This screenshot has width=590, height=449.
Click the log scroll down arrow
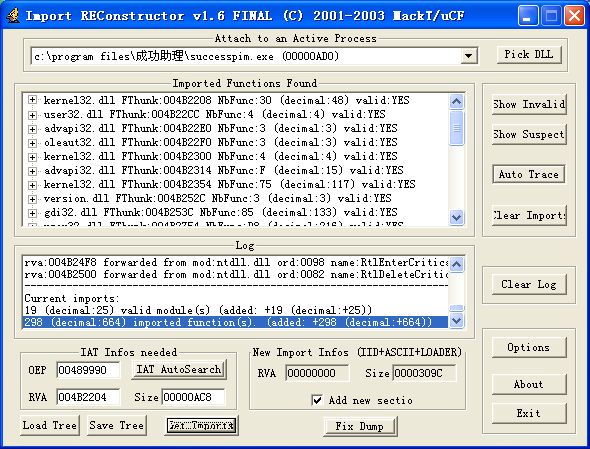tap(457, 321)
